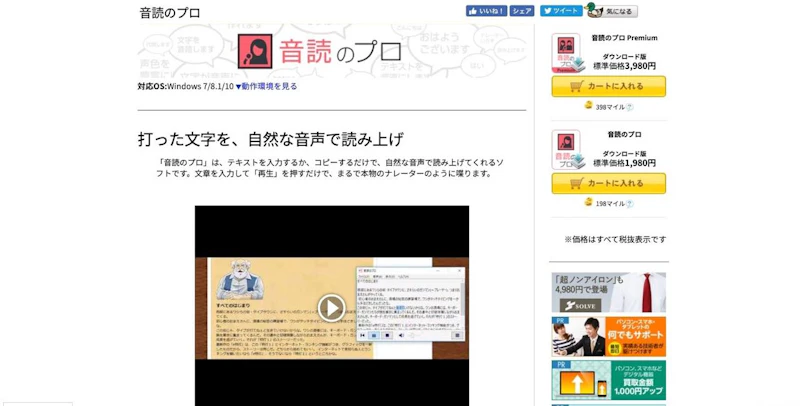Image resolution: width=800 pixels, height=406 pixels.
Task: Click the standard 音読のプロ product icon
Action: point(567,149)
